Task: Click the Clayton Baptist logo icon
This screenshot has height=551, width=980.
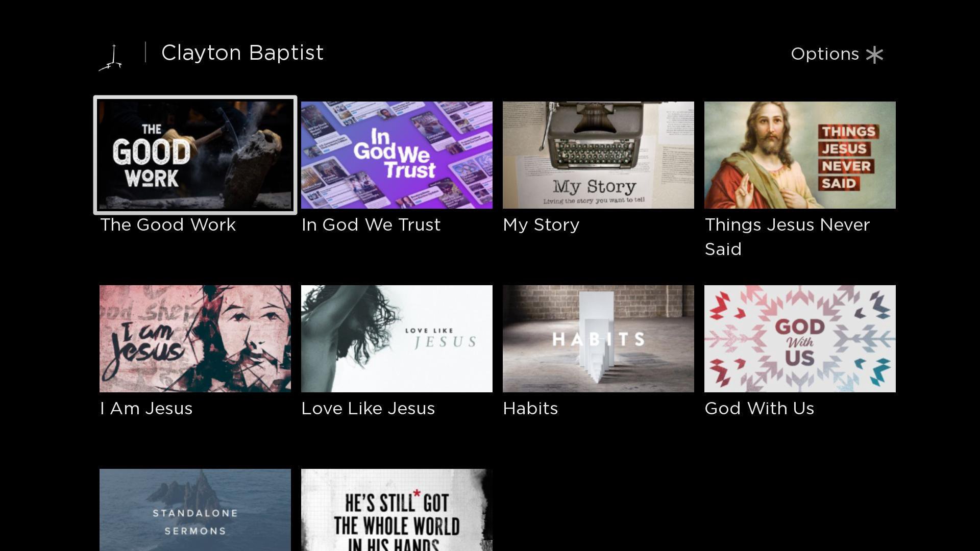Action: point(110,58)
